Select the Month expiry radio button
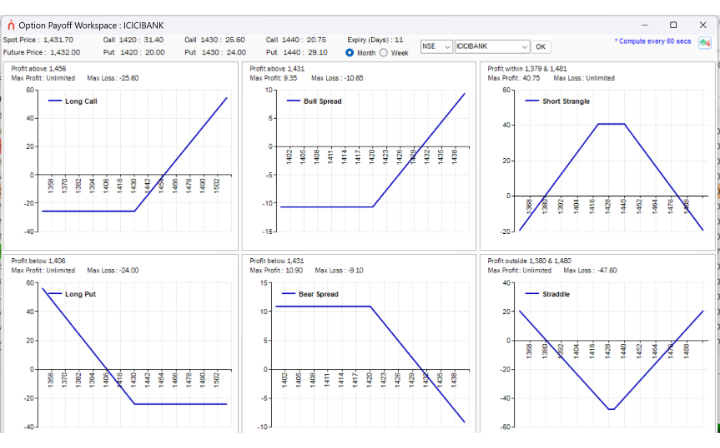 pyautogui.click(x=349, y=53)
